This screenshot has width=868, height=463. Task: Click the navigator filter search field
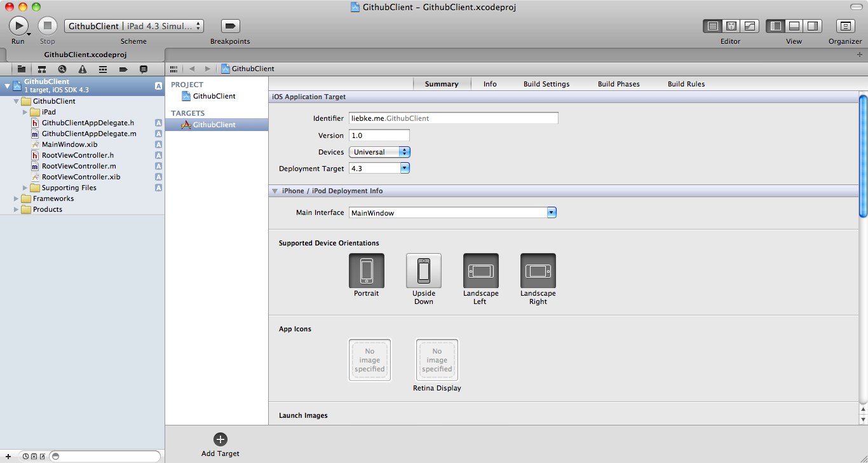105,457
